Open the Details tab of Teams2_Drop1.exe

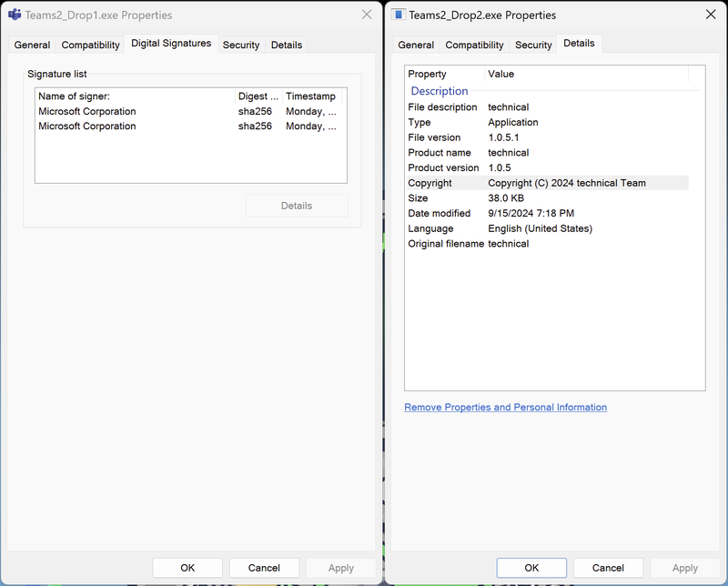tap(285, 44)
